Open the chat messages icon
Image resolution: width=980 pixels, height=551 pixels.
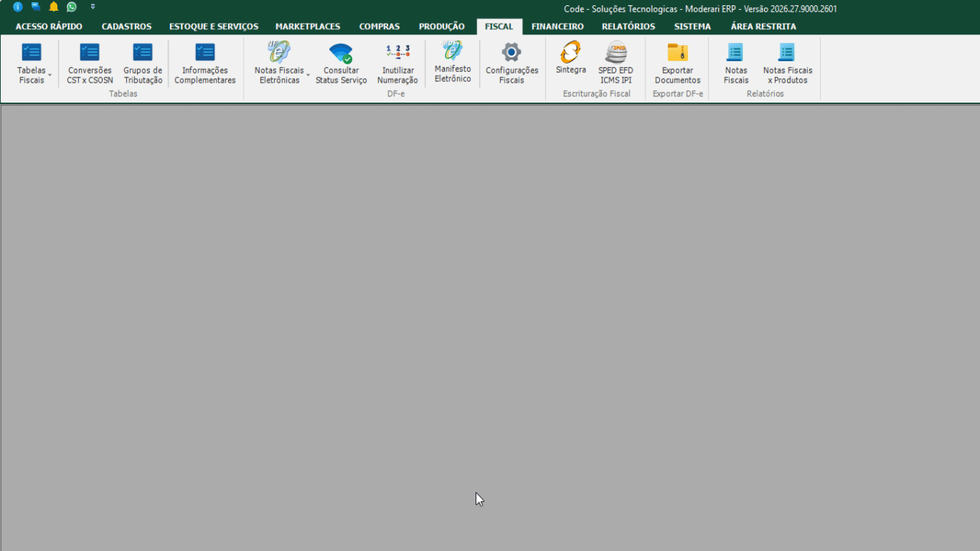(35, 7)
